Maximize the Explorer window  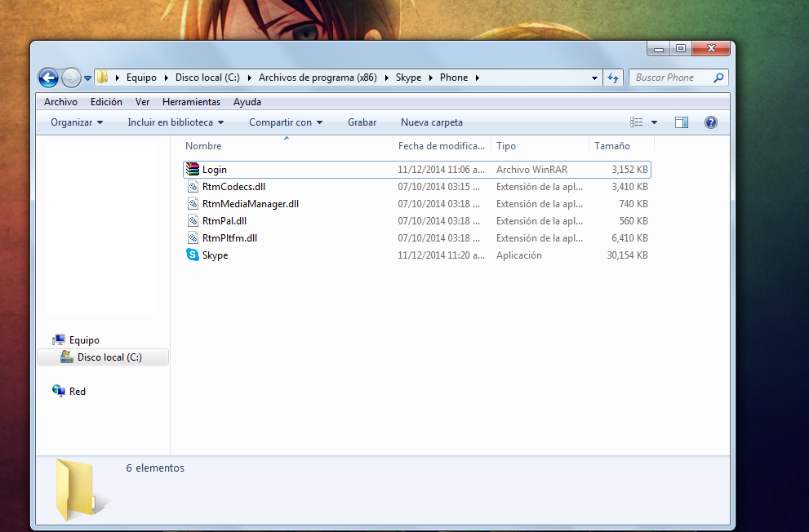(681, 48)
